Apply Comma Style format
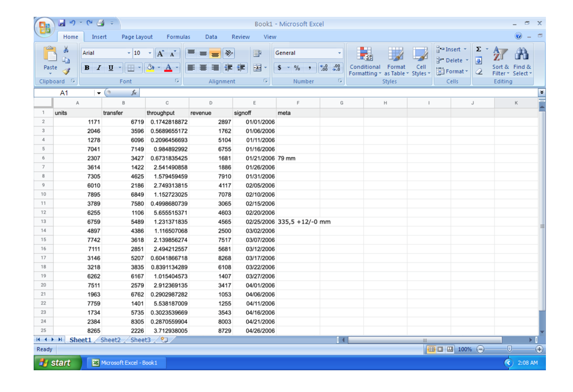573x392 pixels. (x=309, y=68)
